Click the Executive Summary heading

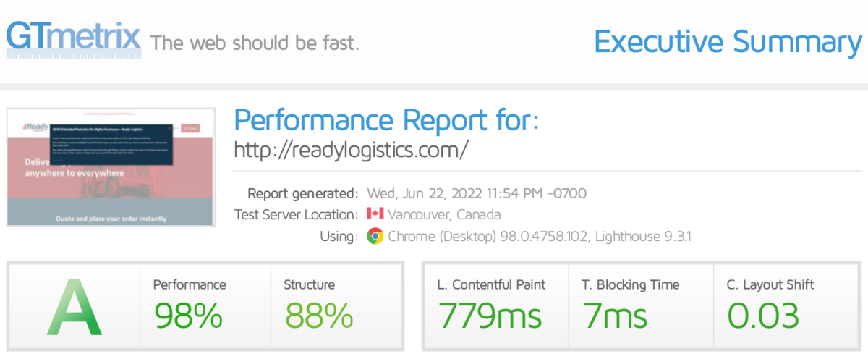coord(728,42)
